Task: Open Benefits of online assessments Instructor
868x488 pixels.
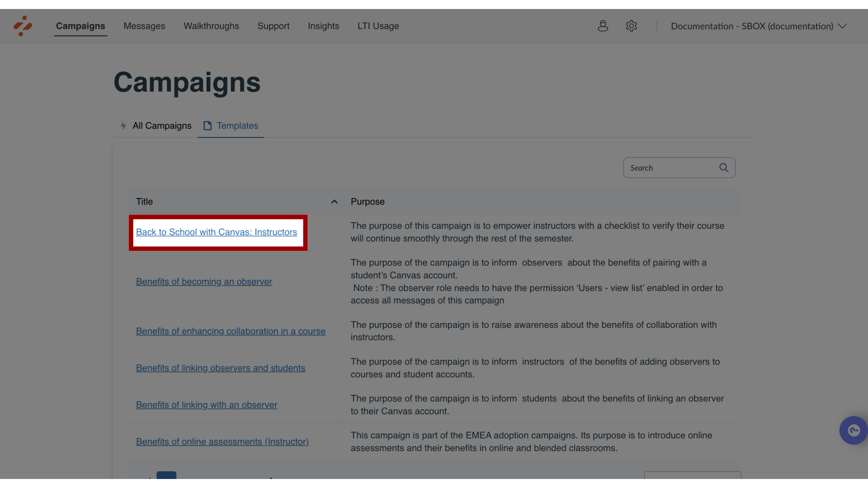Action: pos(222,441)
